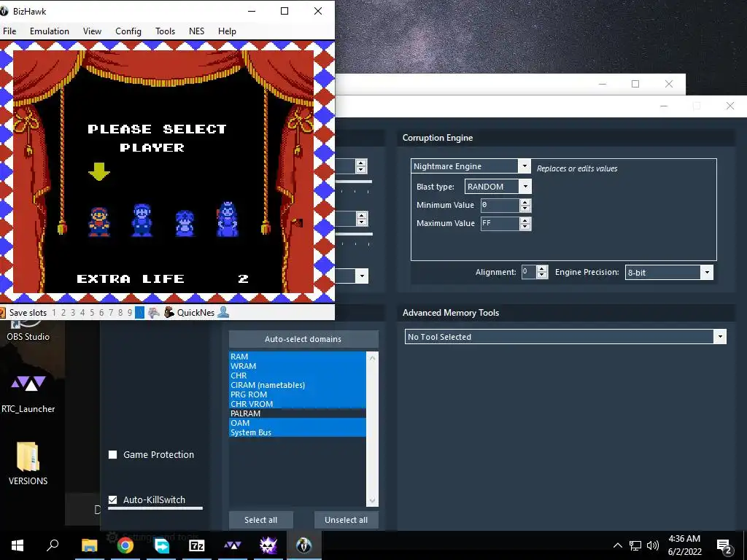Click the CHR domain entry
Screen dimensions: 747x560
(298, 376)
